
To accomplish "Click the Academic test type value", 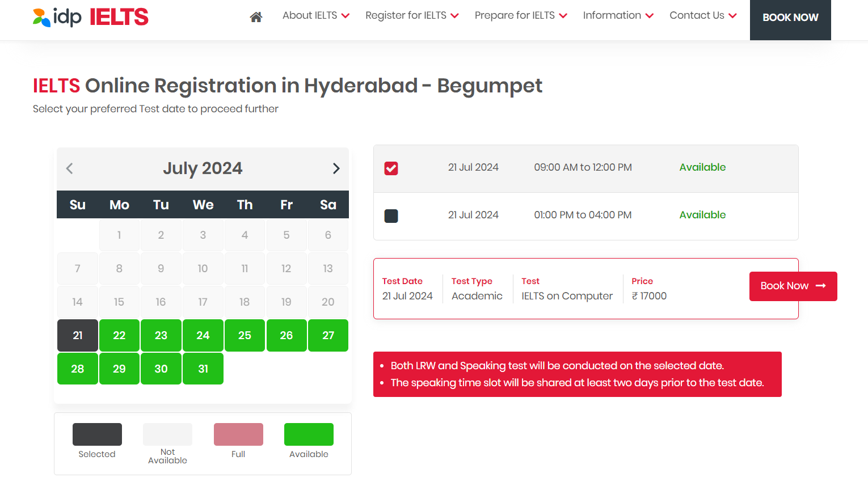I will (x=477, y=296).
